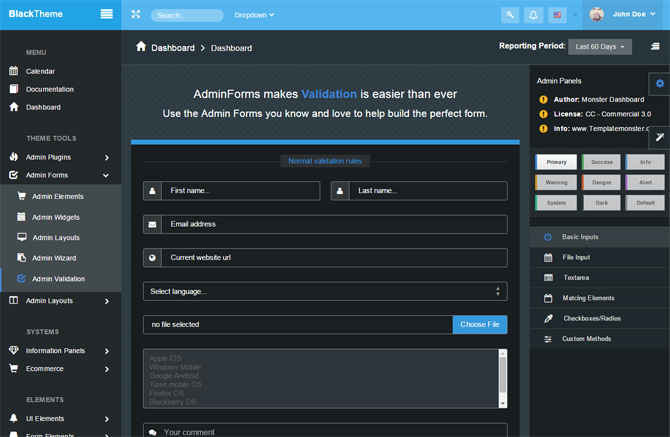Click the first Dashboard breadcrumb link
Image resolution: width=670 pixels, height=437 pixels.
click(173, 48)
